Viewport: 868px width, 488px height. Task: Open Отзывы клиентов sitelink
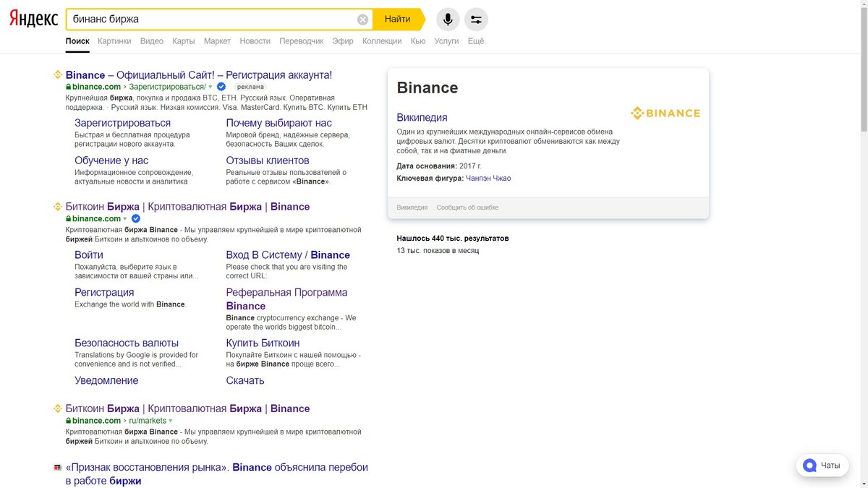(268, 160)
